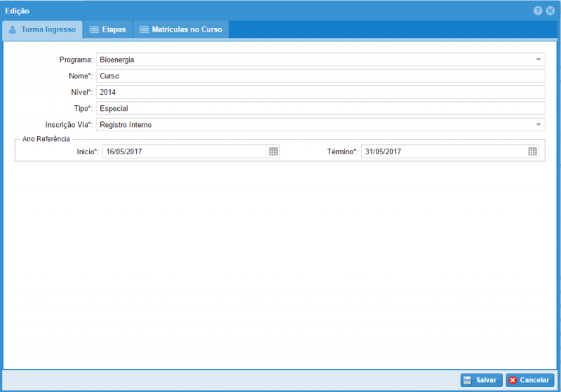Focus the Nome text field

click(320, 76)
